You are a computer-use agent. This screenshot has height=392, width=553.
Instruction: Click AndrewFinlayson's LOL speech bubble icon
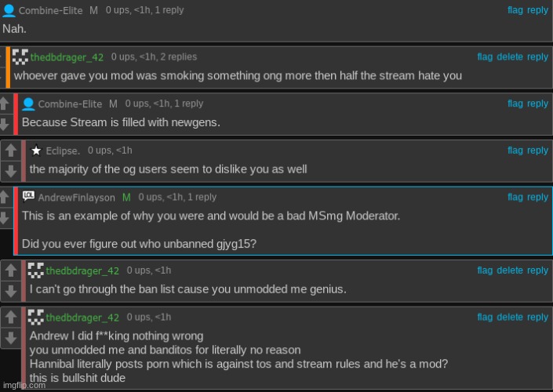(x=28, y=196)
